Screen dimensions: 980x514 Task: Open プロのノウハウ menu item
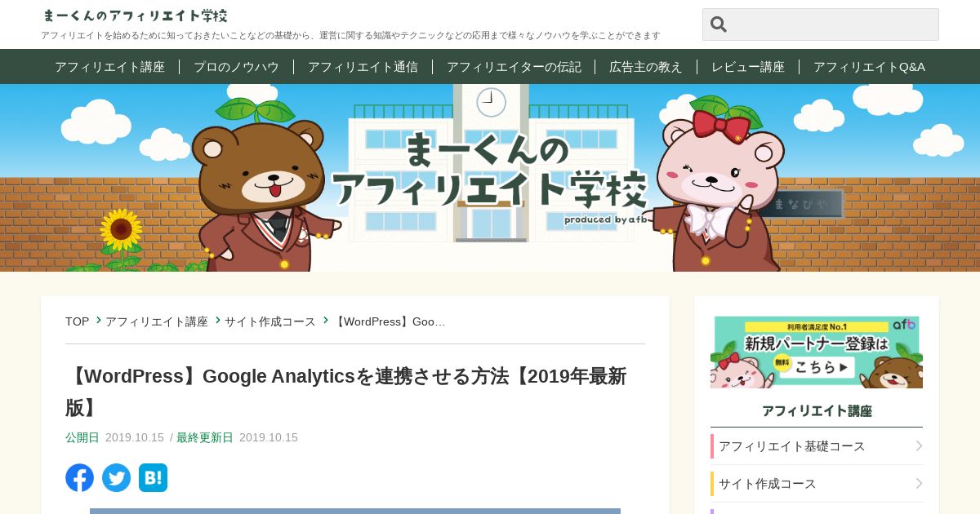click(236, 67)
